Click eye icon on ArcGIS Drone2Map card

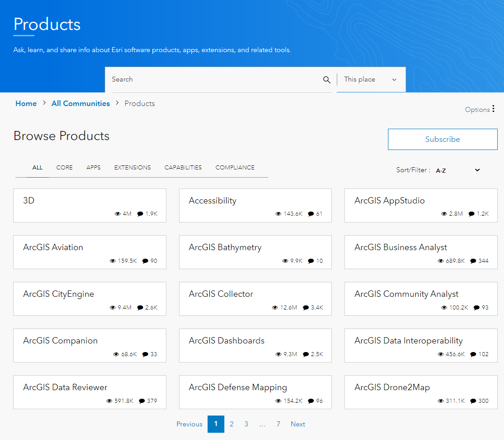point(441,401)
